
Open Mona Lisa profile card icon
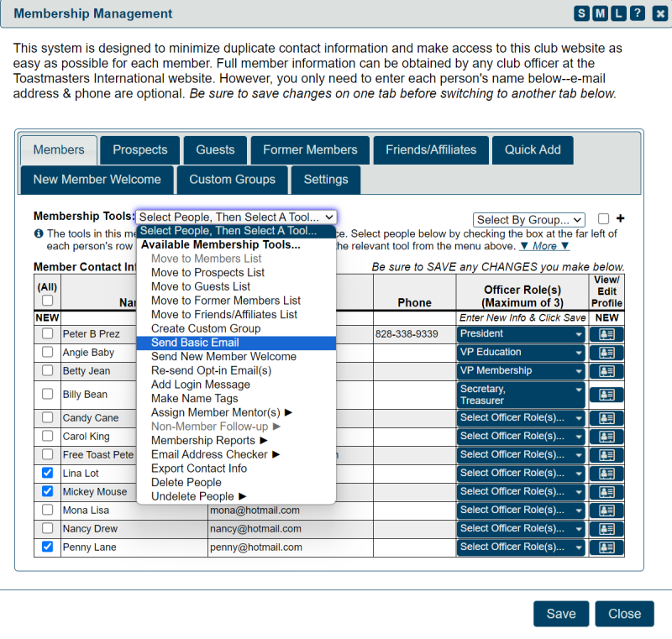tap(606, 510)
